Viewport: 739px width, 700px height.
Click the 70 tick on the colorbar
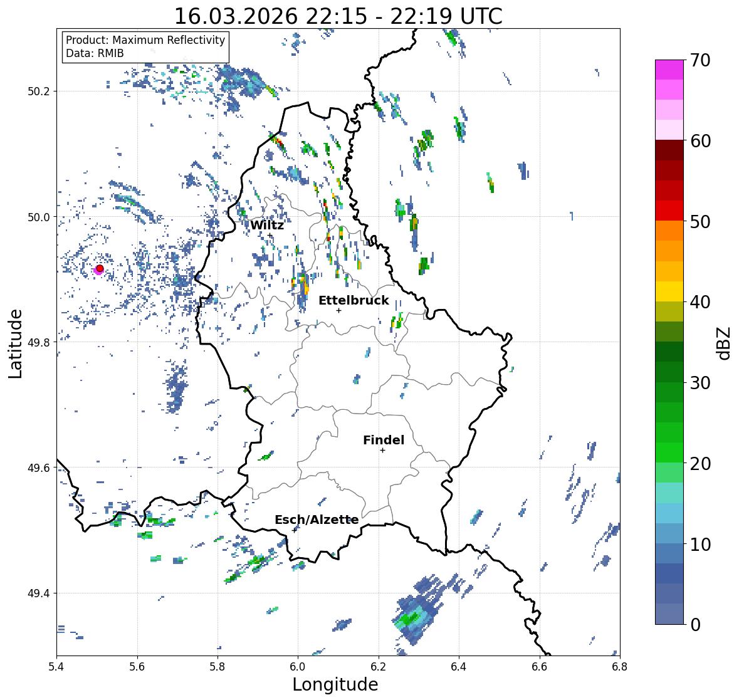coord(700,60)
